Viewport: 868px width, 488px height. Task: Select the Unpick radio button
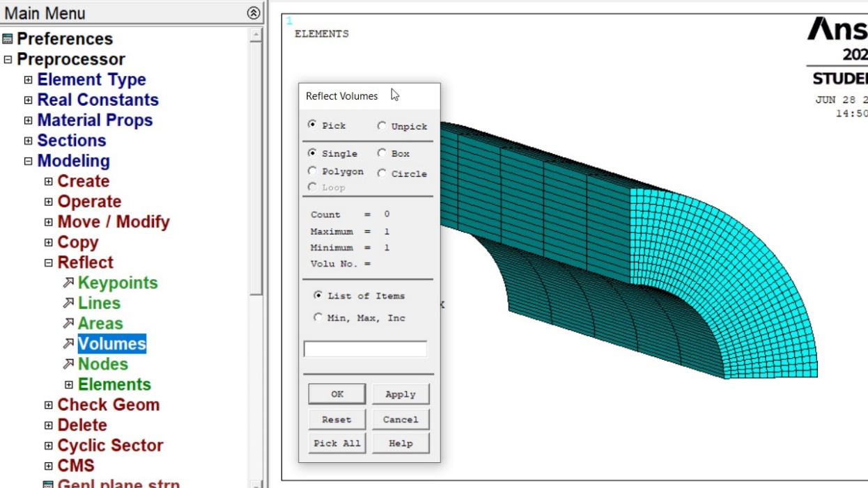[381, 126]
